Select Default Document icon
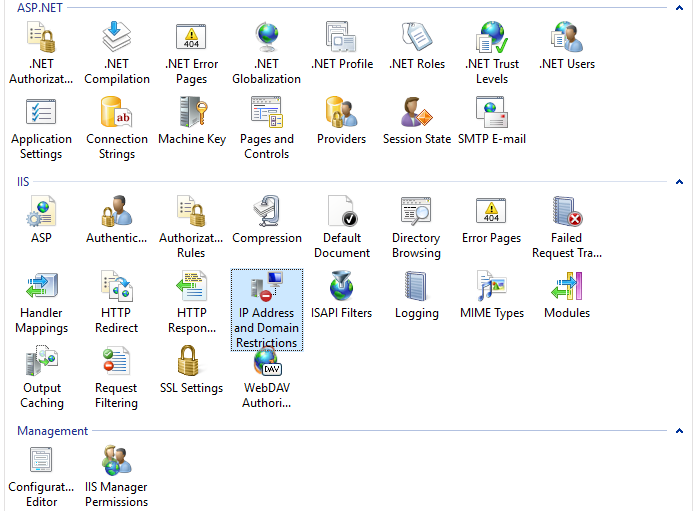The width and height of the screenshot is (693, 511). 343,211
